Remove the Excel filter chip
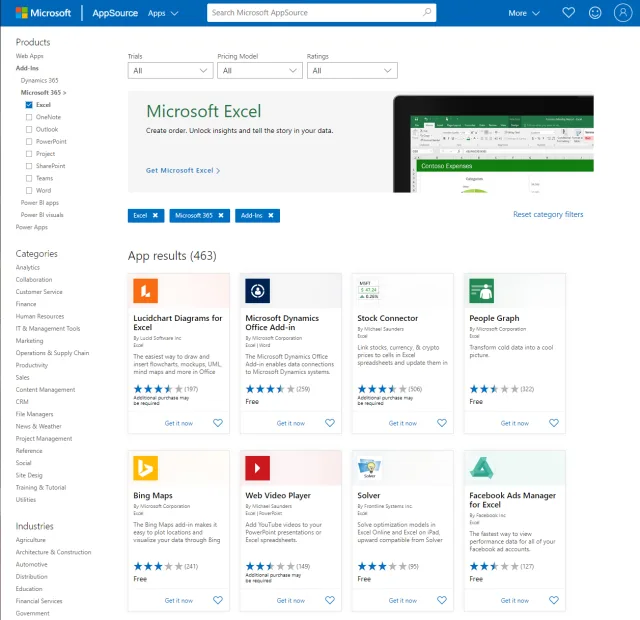Viewport: 640px width, 620px height. [155, 215]
